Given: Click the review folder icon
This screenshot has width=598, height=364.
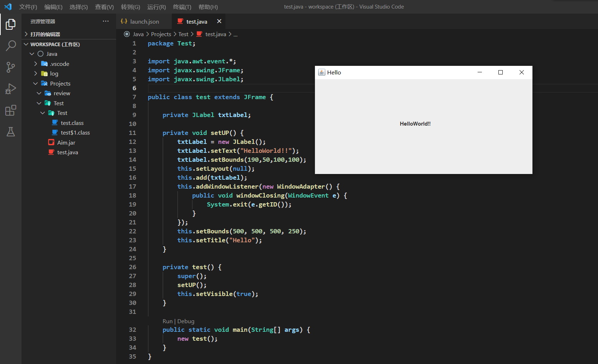Looking at the screenshot, I should (x=48, y=93).
